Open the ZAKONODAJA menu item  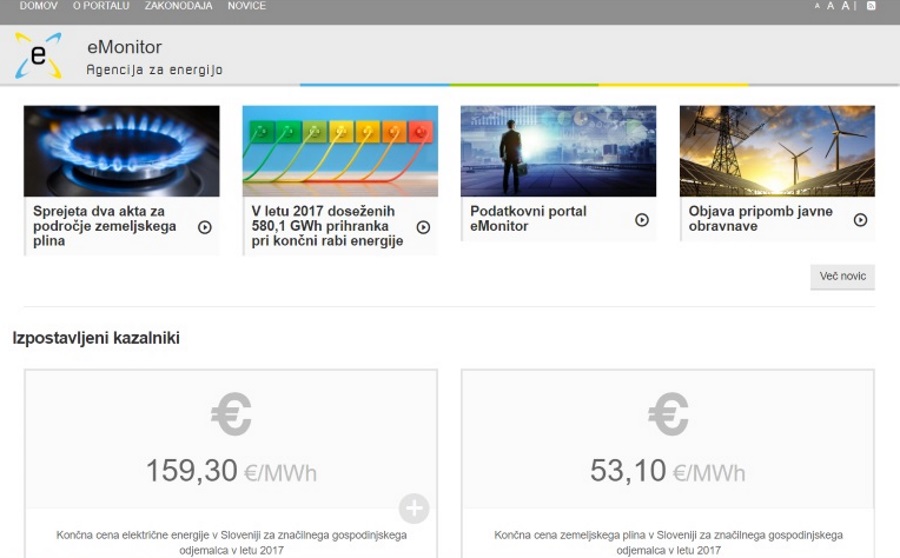click(x=179, y=6)
